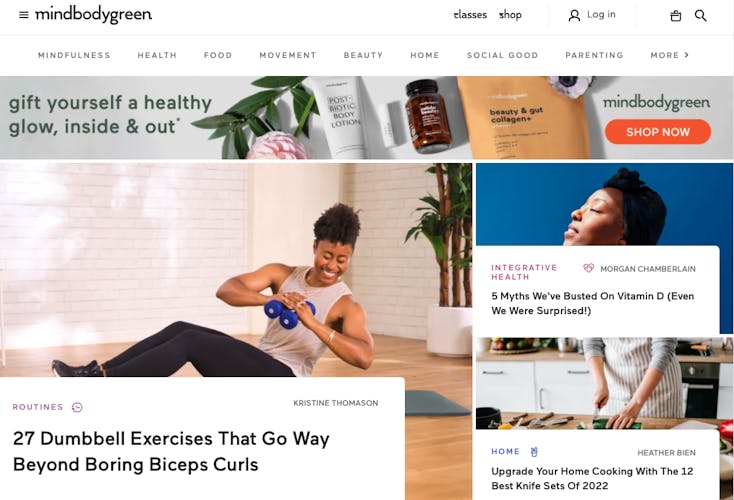The height and width of the screenshot is (500, 734).
Task: Click the user profile icon
Action: point(574,16)
